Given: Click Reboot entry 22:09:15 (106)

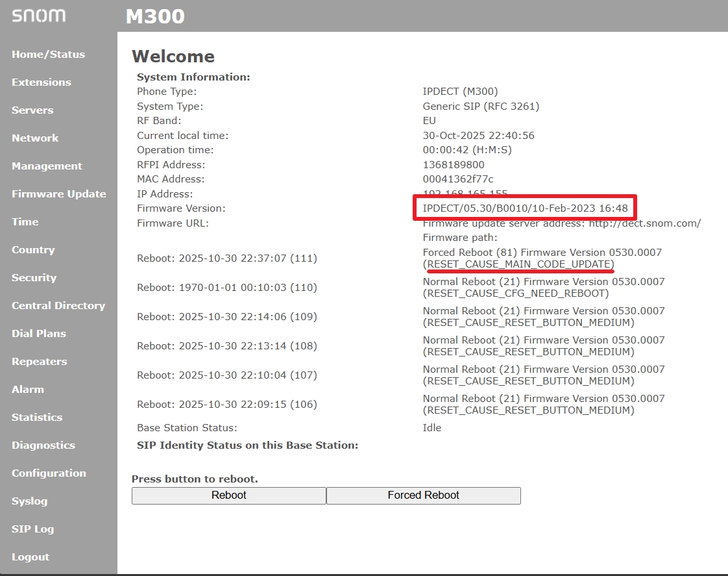Looking at the screenshot, I should click(x=227, y=405).
